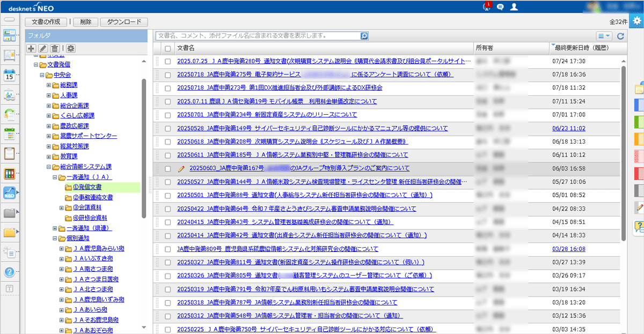Open document 第19号 モバイル帳票 利用料金単価改定
The height and width of the screenshot is (334, 644).
coord(277,101)
